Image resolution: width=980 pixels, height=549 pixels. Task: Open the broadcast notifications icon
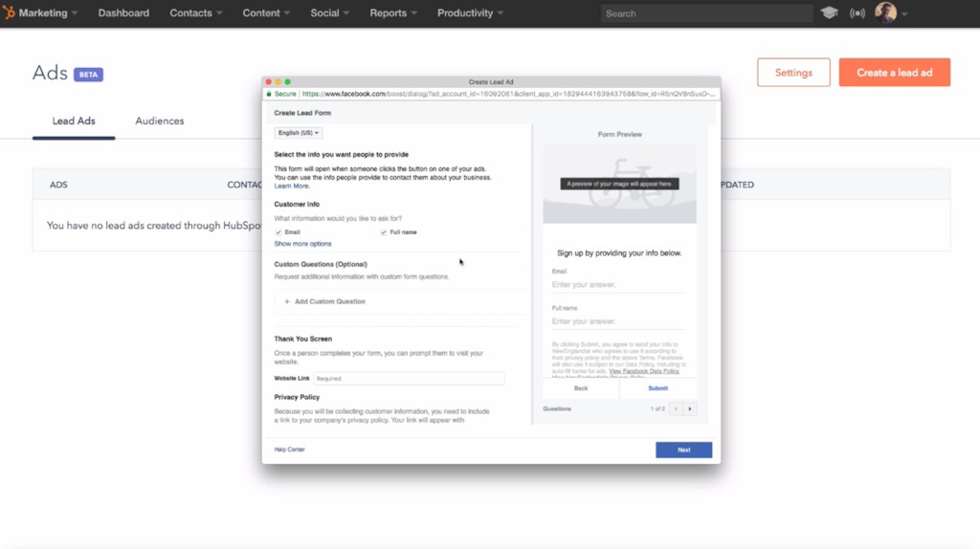857,13
